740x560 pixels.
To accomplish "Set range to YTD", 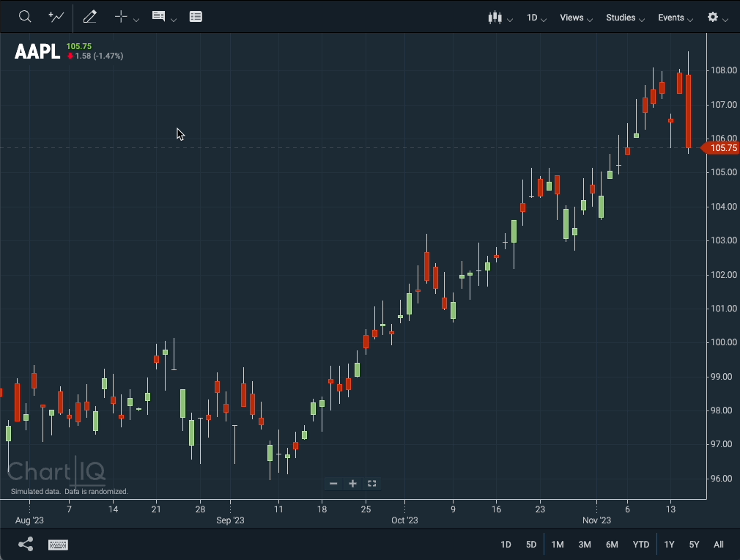I will [x=641, y=545].
